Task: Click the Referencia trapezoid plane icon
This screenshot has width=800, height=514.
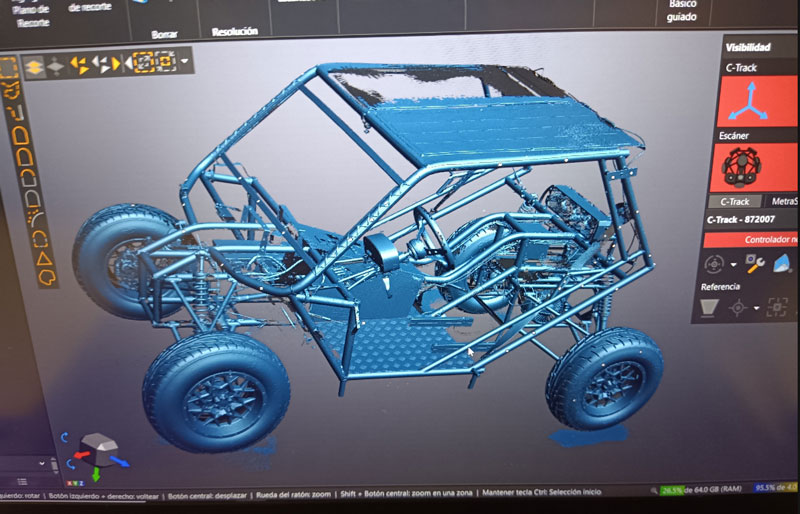Action: 712,308
